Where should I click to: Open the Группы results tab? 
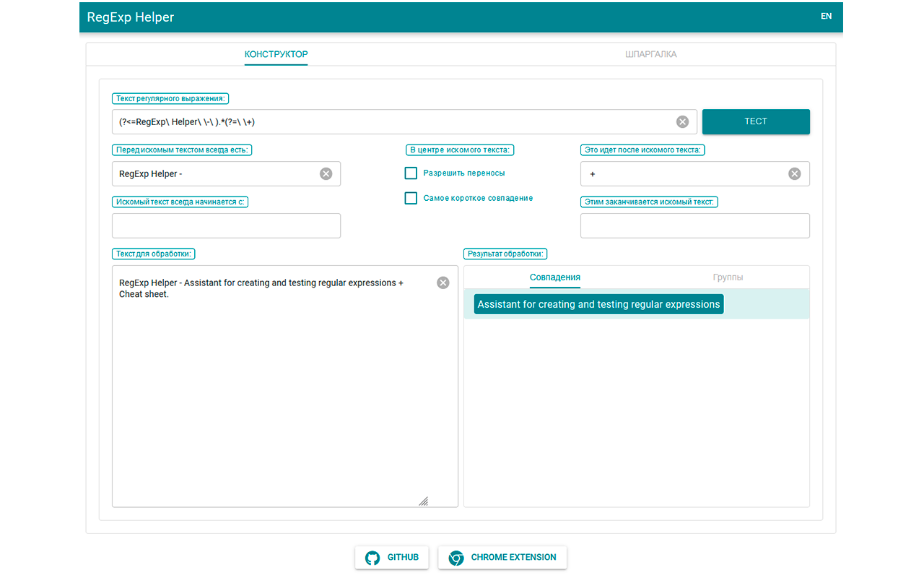point(728,277)
